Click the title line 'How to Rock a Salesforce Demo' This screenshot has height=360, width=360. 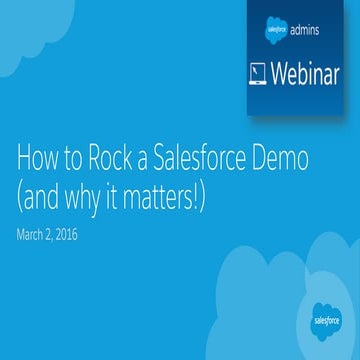(163, 158)
